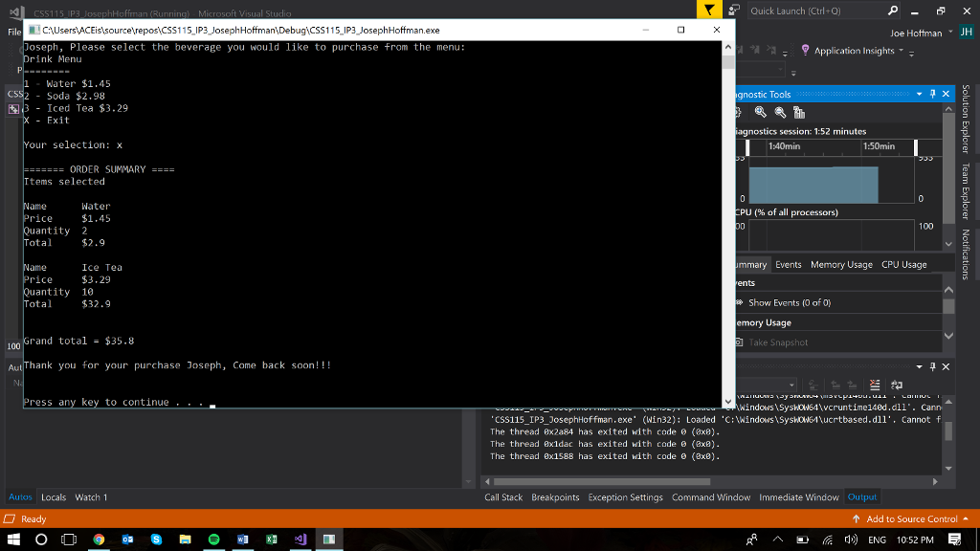Click the console window scrollbar down arrow
This screenshot has width=980, height=551.
pos(728,403)
